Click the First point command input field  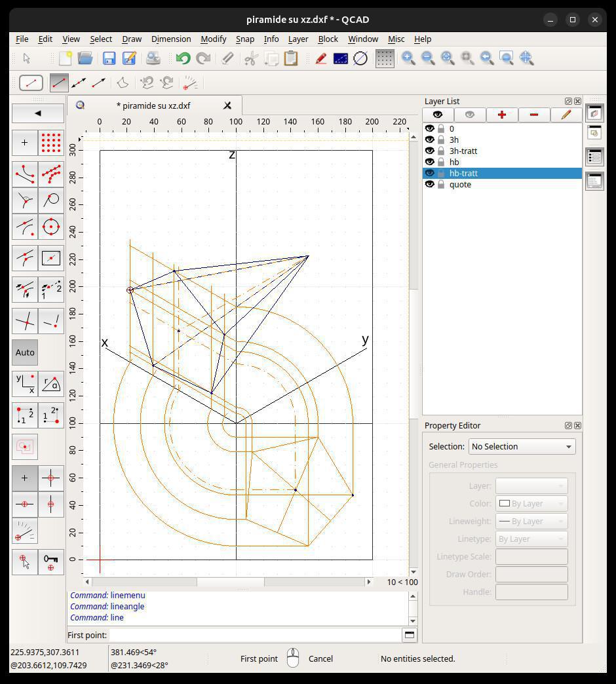tap(256, 634)
